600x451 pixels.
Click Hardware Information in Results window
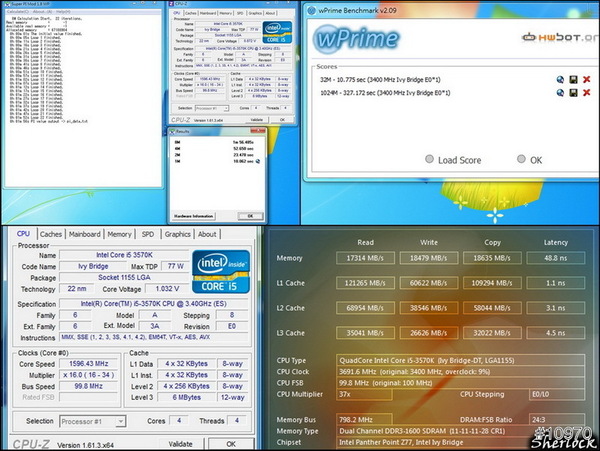tap(194, 214)
